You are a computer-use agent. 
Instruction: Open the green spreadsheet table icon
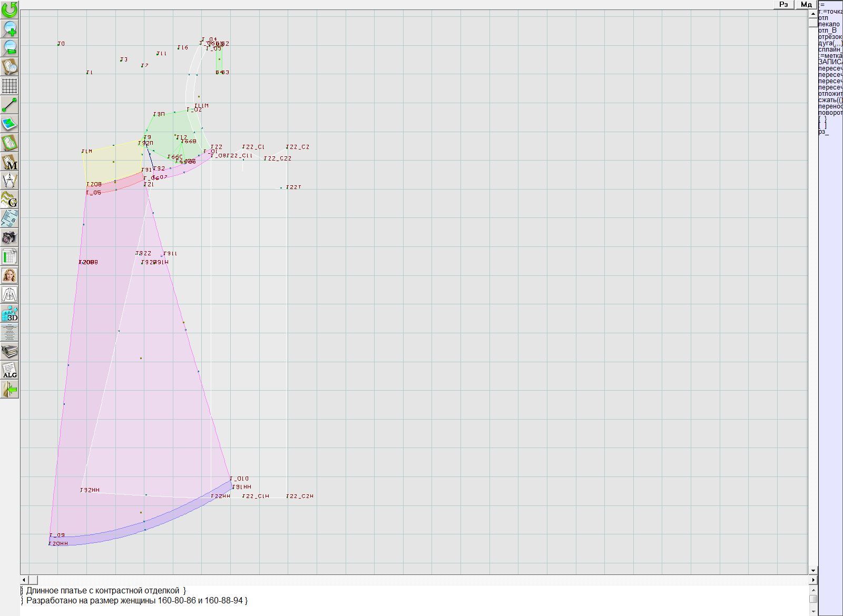(9, 257)
